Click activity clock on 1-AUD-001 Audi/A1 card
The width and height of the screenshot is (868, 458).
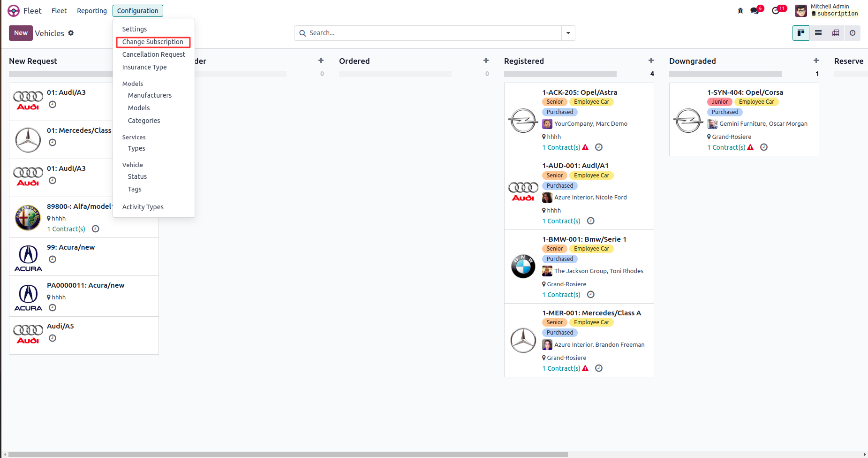click(591, 221)
